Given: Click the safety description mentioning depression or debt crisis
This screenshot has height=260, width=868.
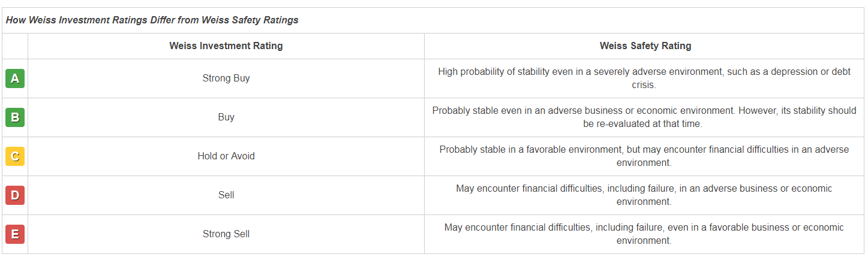Looking at the screenshot, I should click(644, 78).
